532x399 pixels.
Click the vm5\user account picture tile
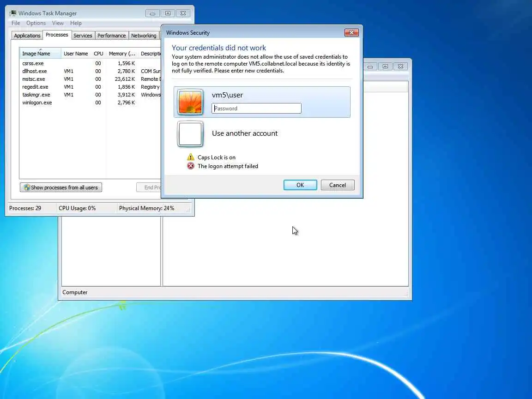(190, 102)
